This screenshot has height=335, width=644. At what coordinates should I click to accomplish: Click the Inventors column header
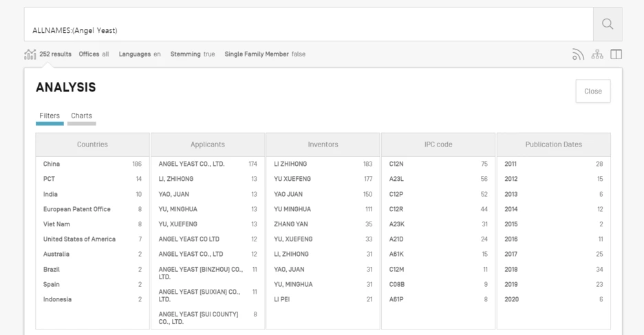coord(323,144)
